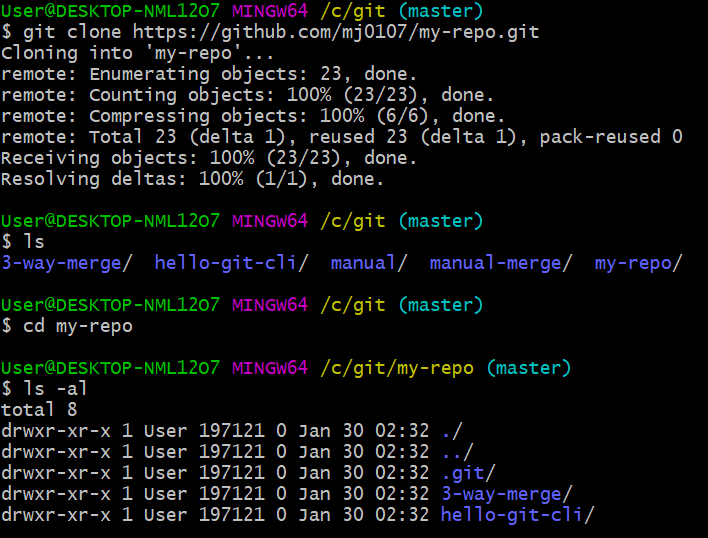Click the "../" parent directory entry
The height and width of the screenshot is (538, 708).
tap(457, 452)
